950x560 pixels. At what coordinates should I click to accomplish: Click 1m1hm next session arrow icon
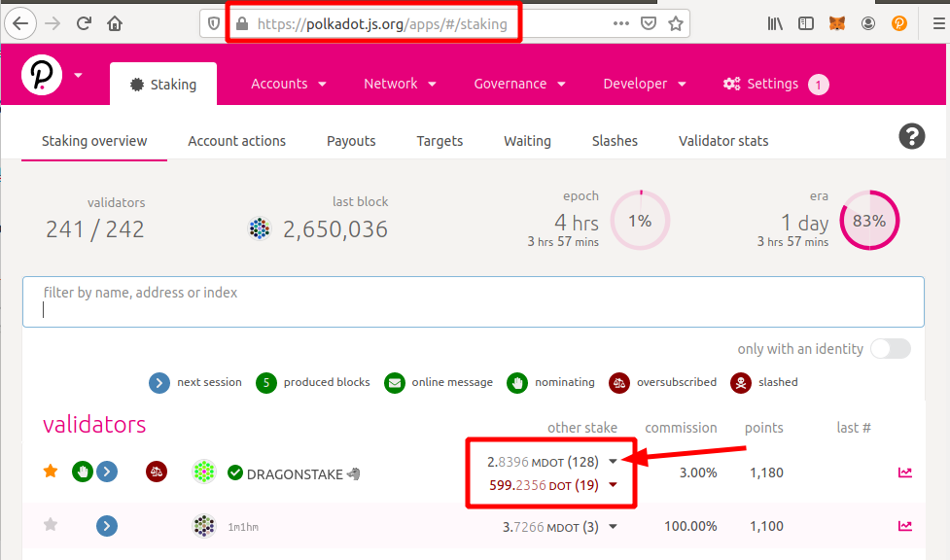pyautogui.click(x=107, y=525)
